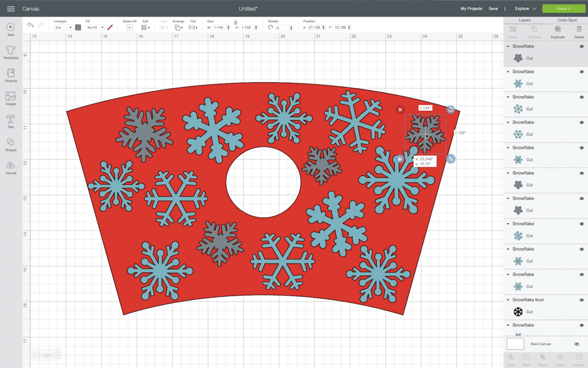Click the gray linetype color swatch
This screenshot has height=368, width=588.
pos(78,27)
